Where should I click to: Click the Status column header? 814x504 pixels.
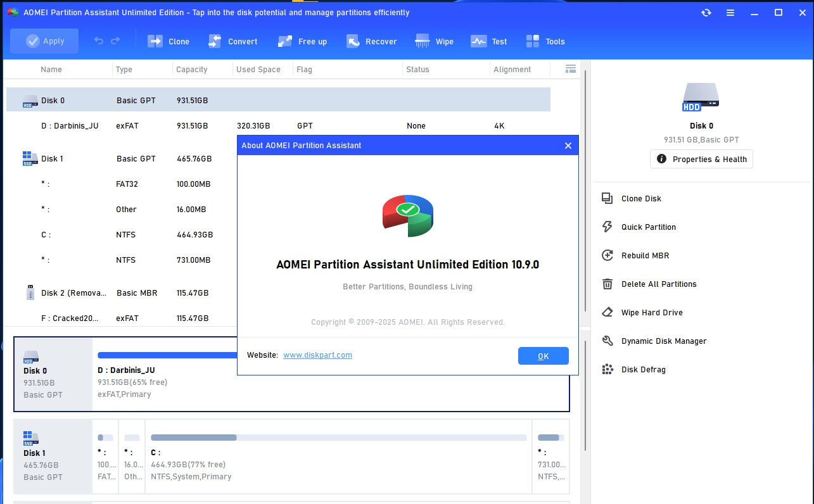(417, 70)
